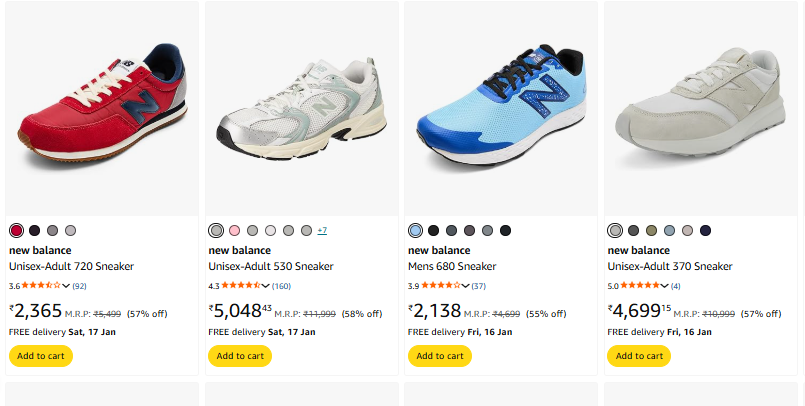Show +7 more colors for 530 Sneaker

322,231
